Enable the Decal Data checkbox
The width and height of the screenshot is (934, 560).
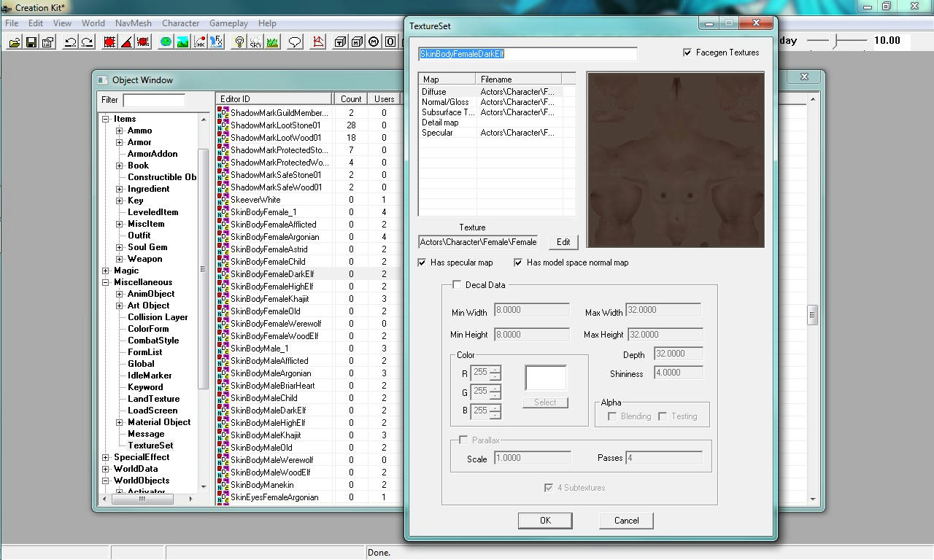coord(457,285)
